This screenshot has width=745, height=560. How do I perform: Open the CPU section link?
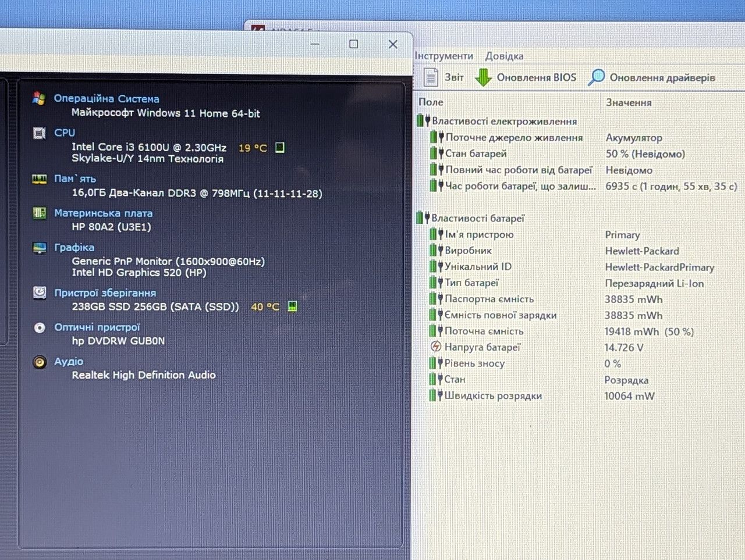coord(65,133)
